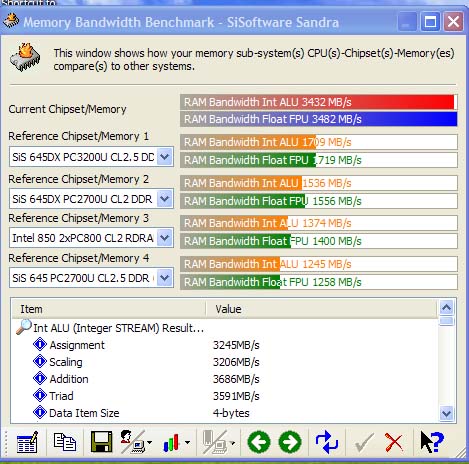Image resolution: width=469 pixels, height=464 pixels.
Task: Click the Float FPU 1400 MB/s reference bar
Action: pos(319,241)
